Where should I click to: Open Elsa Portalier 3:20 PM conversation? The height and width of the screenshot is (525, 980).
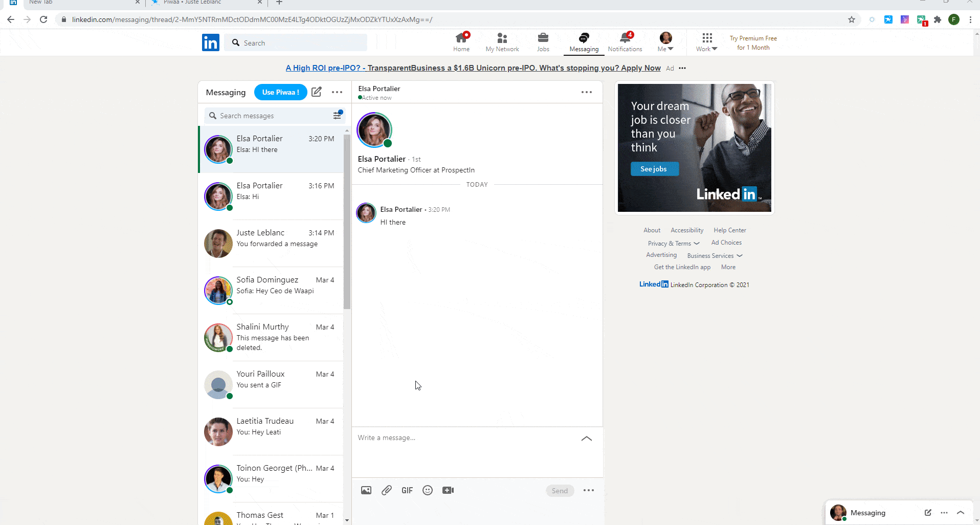tap(271, 149)
